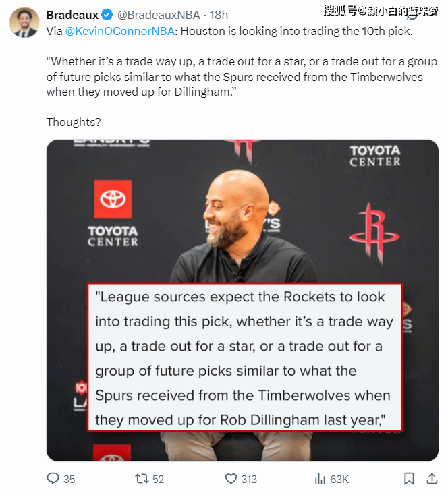
Task: Open the @BradeauxNBA handle
Action: (159, 15)
